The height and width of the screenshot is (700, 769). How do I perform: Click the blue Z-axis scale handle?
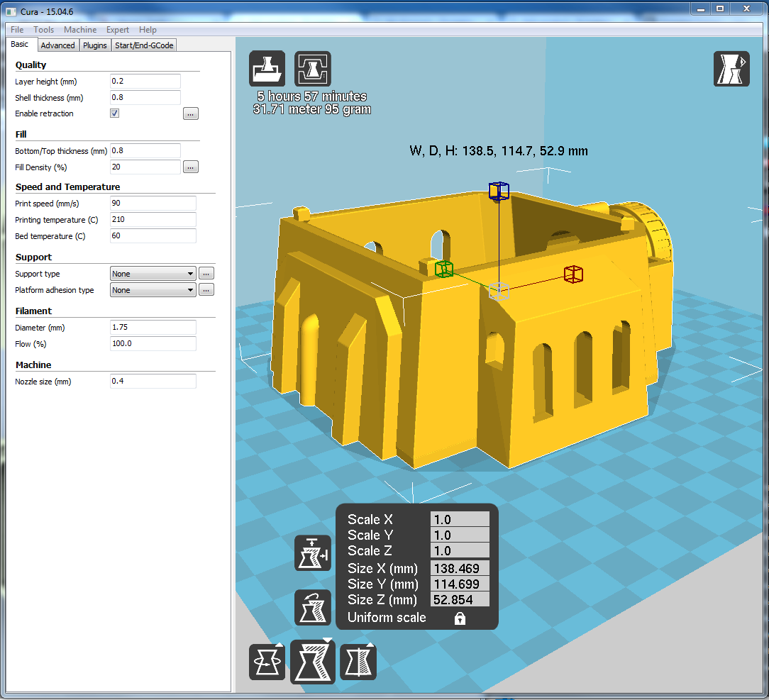pyautogui.click(x=499, y=190)
